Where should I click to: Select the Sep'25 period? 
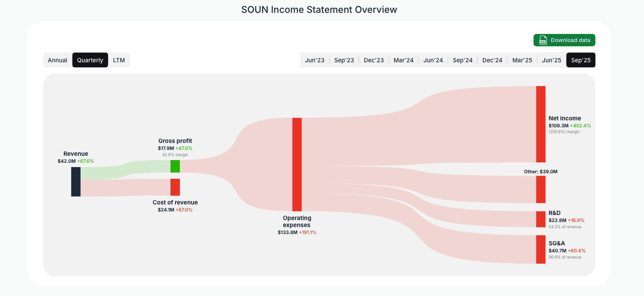(581, 60)
